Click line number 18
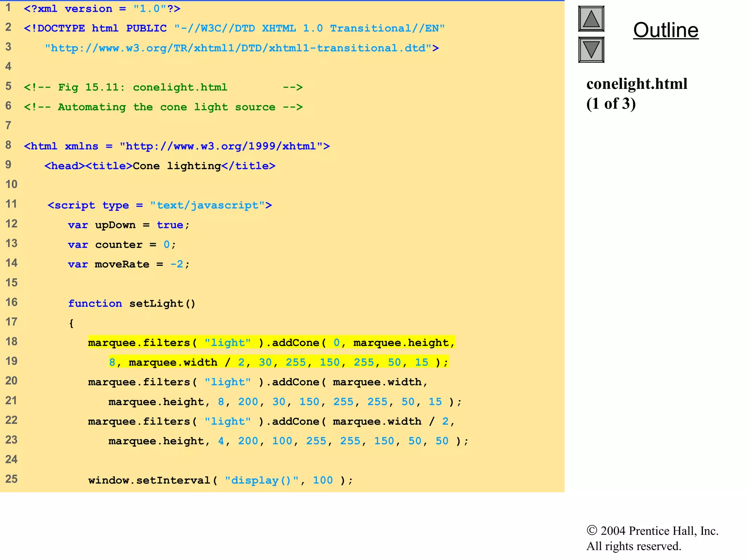The image size is (747, 560). pyautogui.click(x=11, y=342)
